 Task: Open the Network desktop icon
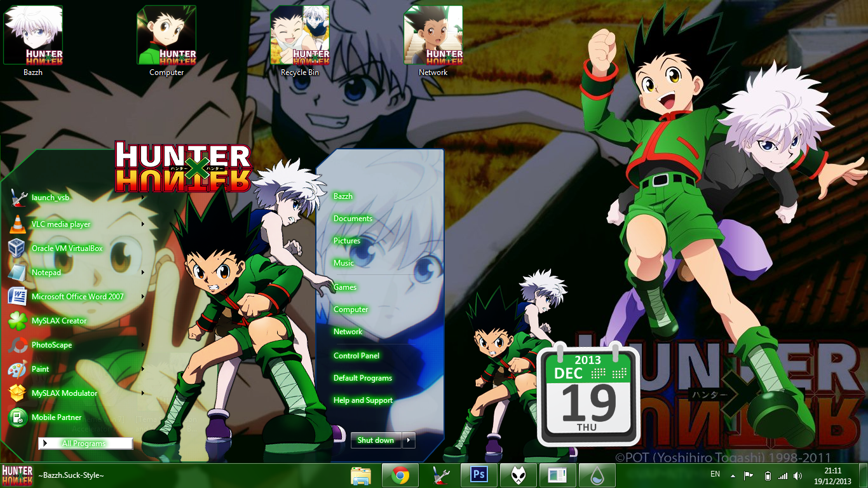coord(433,41)
